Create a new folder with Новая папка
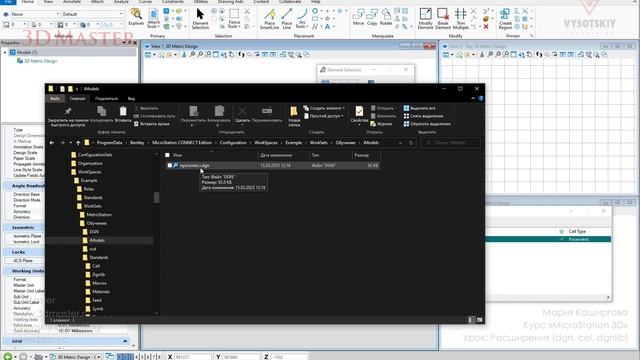Viewport: 640px width, 360px height. click(294, 117)
